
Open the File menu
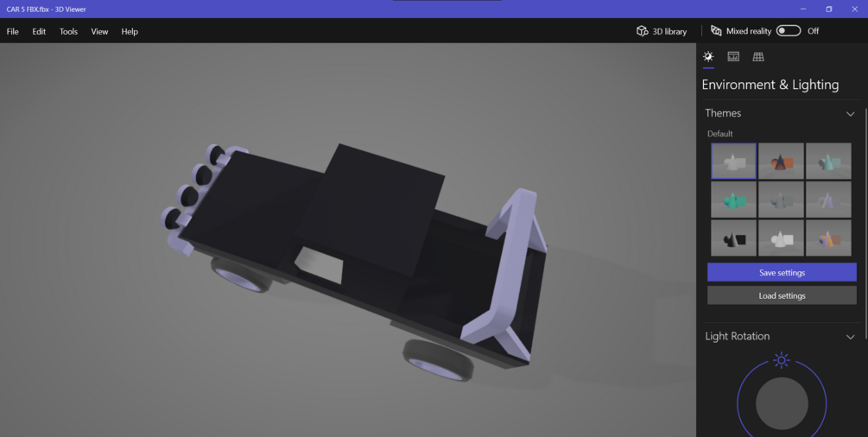coord(13,32)
